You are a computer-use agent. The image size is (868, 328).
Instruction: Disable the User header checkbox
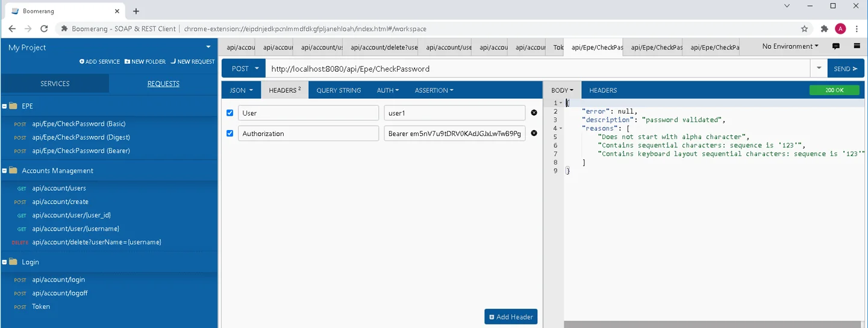229,113
